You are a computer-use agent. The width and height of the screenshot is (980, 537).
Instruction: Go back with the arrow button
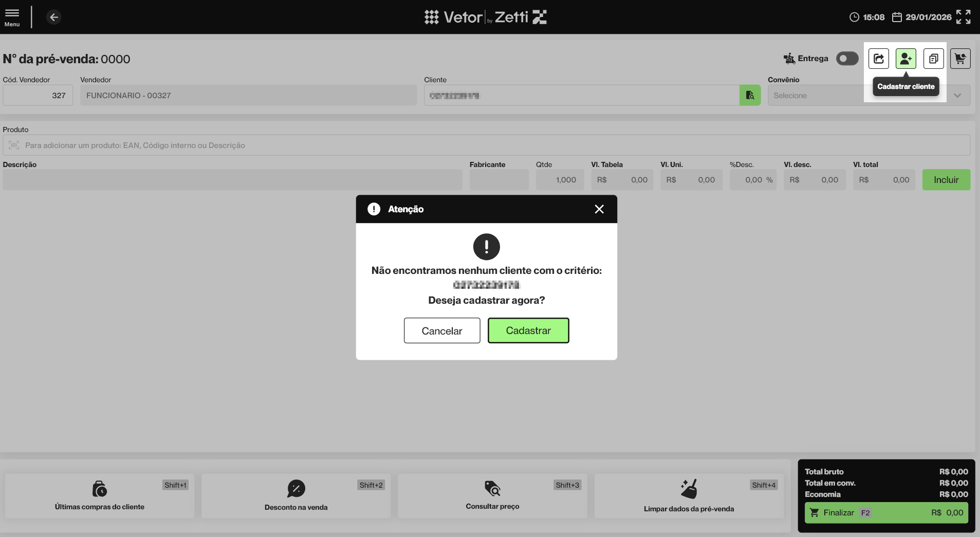pyautogui.click(x=54, y=17)
